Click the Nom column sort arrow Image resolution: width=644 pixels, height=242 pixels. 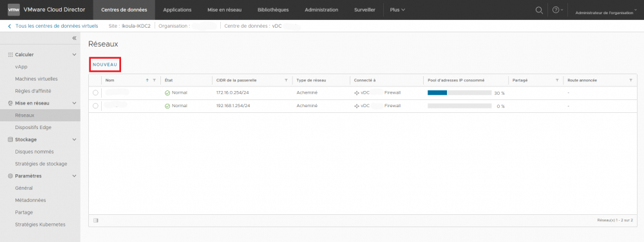147,80
